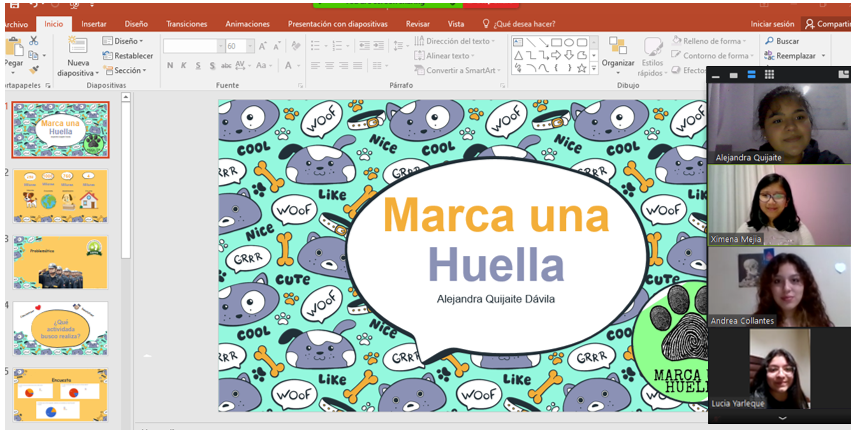Click Buscar in the editing group
Image resolution: width=856 pixels, height=430 pixels.
point(782,41)
